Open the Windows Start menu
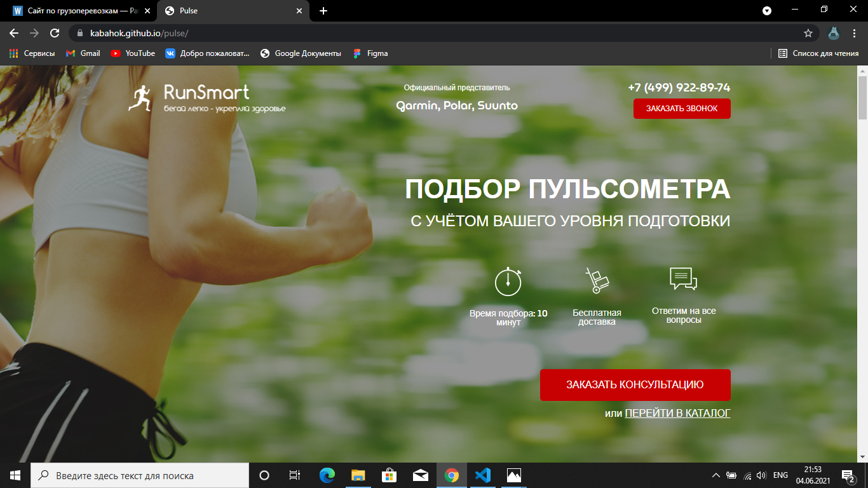The width and height of the screenshot is (868, 488). (x=15, y=475)
